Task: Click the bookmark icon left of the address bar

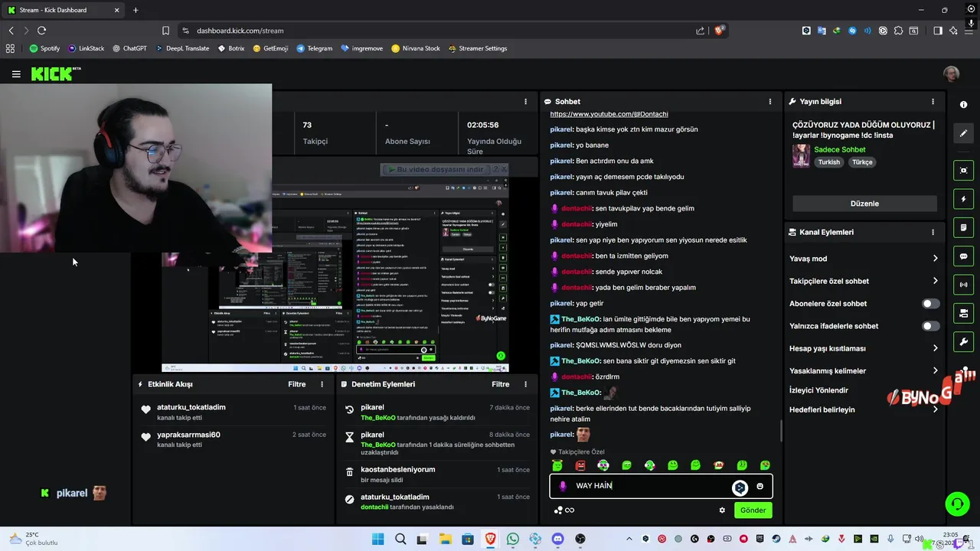Action: (x=165, y=31)
